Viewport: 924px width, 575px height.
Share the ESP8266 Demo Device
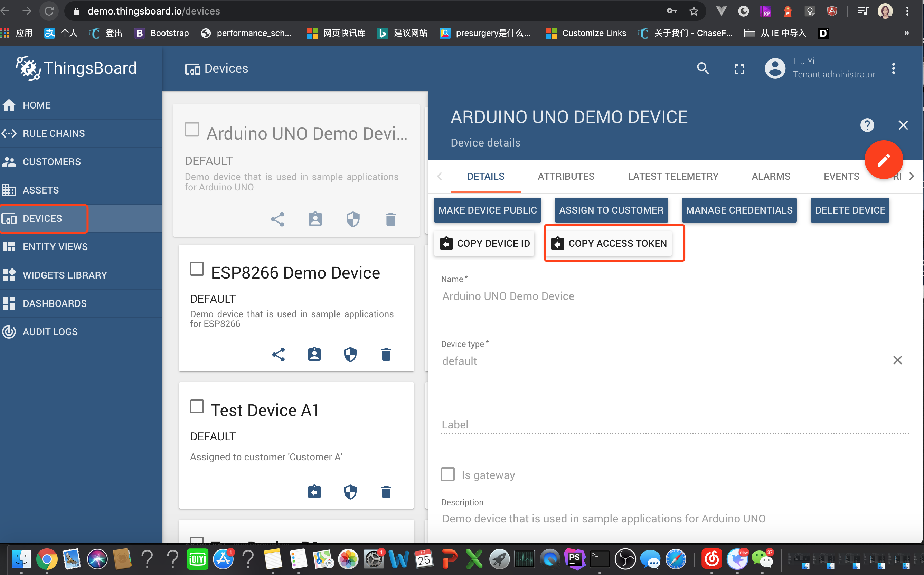click(x=279, y=355)
